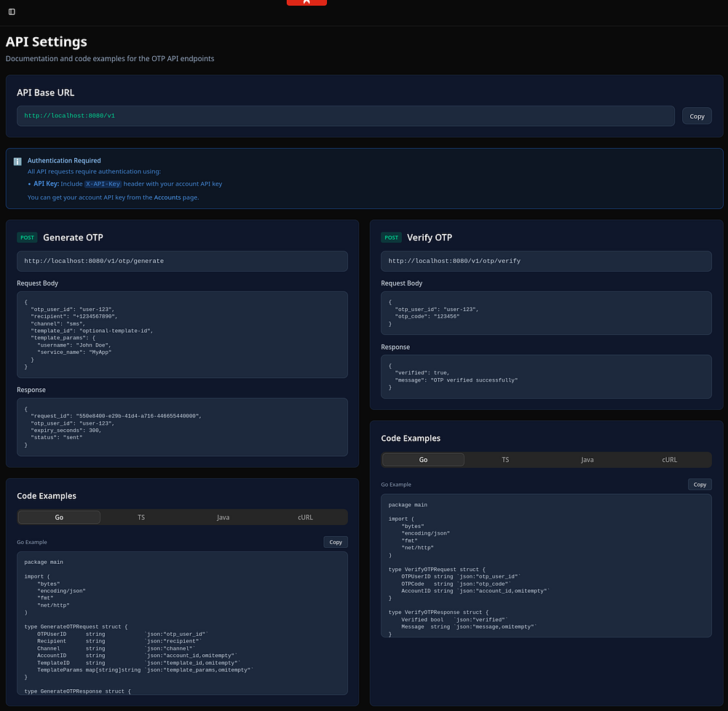The width and height of the screenshot is (728, 711).
Task: Copy the Go example for VerifyOTPRequest code
Action: (700, 484)
